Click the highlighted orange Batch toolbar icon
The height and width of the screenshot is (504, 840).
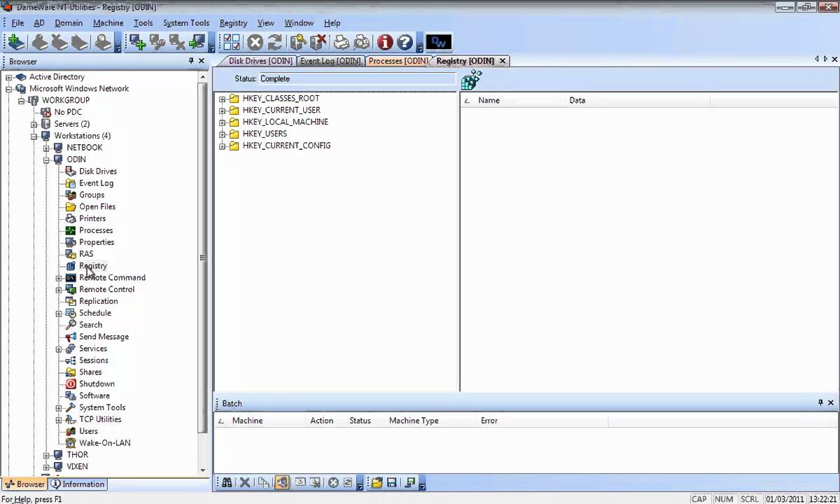[x=282, y=482]
